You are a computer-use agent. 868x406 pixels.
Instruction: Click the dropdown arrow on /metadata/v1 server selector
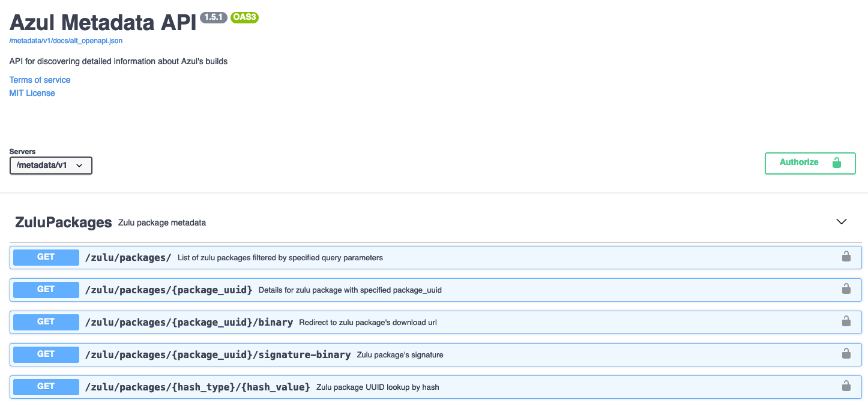tap(80, 165)
